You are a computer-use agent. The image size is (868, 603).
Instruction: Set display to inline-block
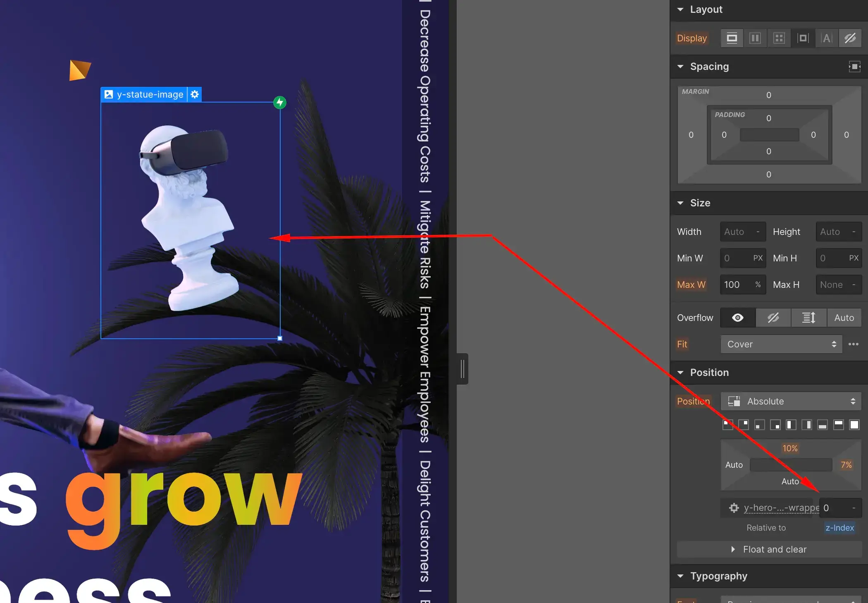(x=803, y=38)
